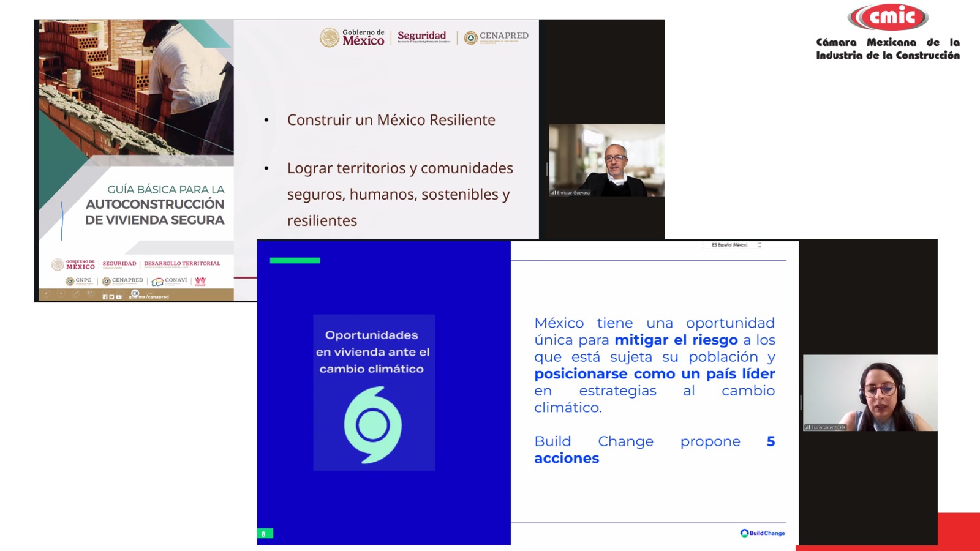Click the CENAPRED logo in the slide header

tap(496, 37)
